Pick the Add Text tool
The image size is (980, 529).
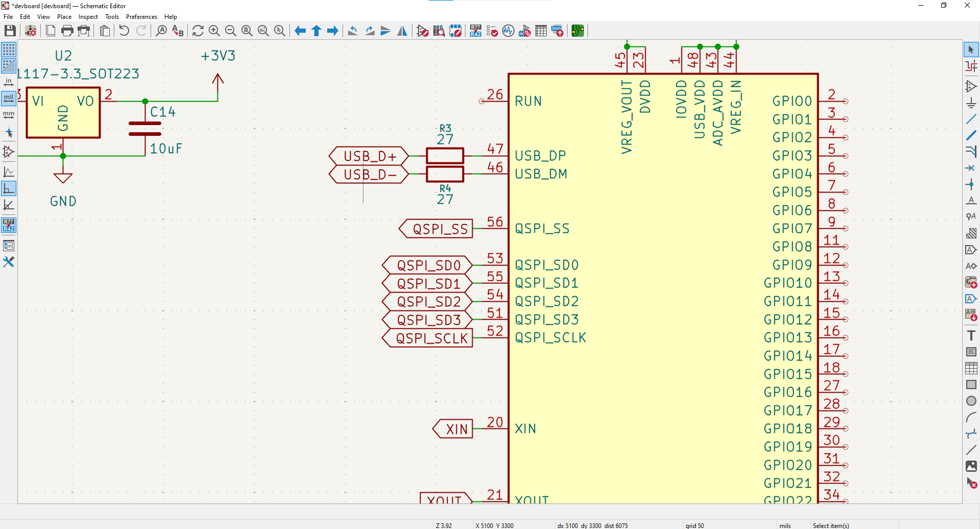coord(971,335)
